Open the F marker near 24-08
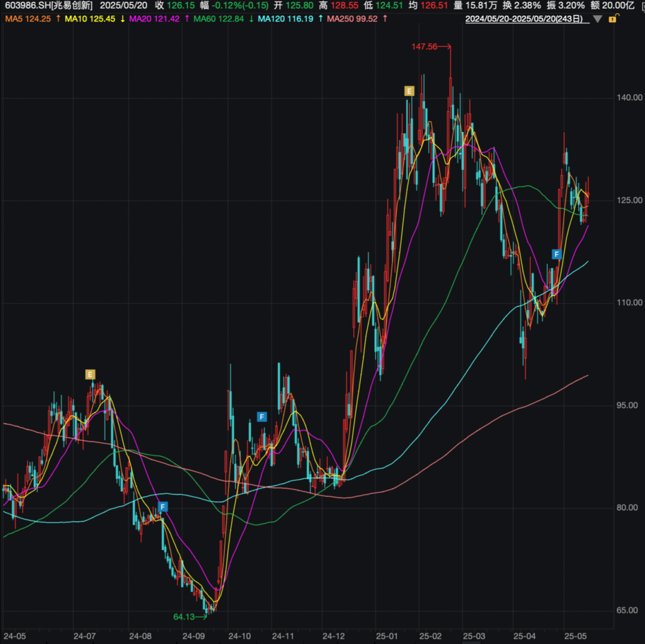The width and height of the screenshot is (645, 644). [163, 507]
